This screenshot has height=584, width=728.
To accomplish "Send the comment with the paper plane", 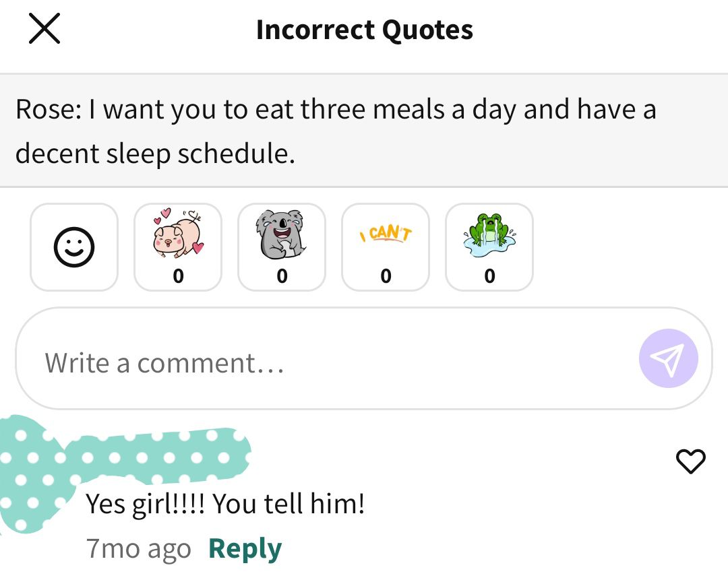I will pos(668,358).
